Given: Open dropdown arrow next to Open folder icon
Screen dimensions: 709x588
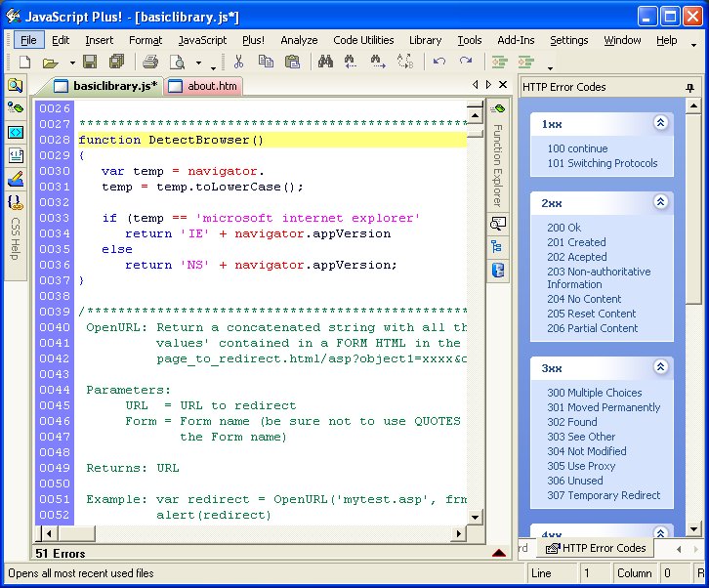Looking at the screenshot, I should click(x=72, y=63).
